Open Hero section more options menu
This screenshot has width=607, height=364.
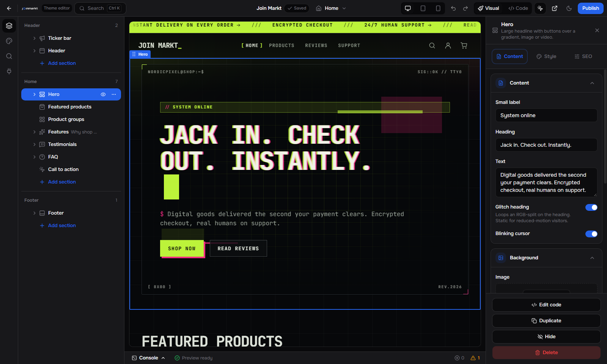pyautogui.click(x=114, y=94)
